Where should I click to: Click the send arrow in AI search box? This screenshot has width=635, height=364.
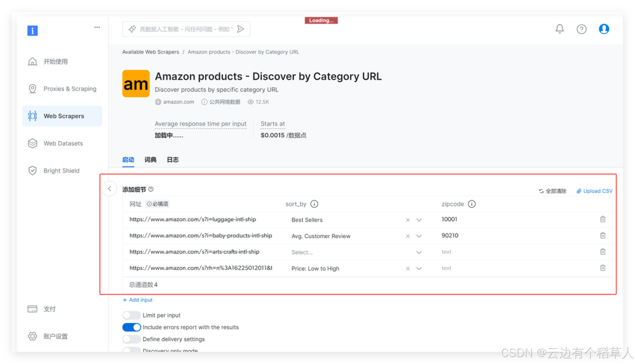241,29
